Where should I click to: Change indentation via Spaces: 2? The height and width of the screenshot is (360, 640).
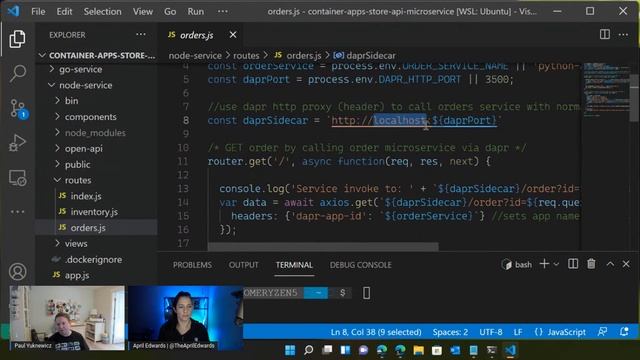coord(450,332)
